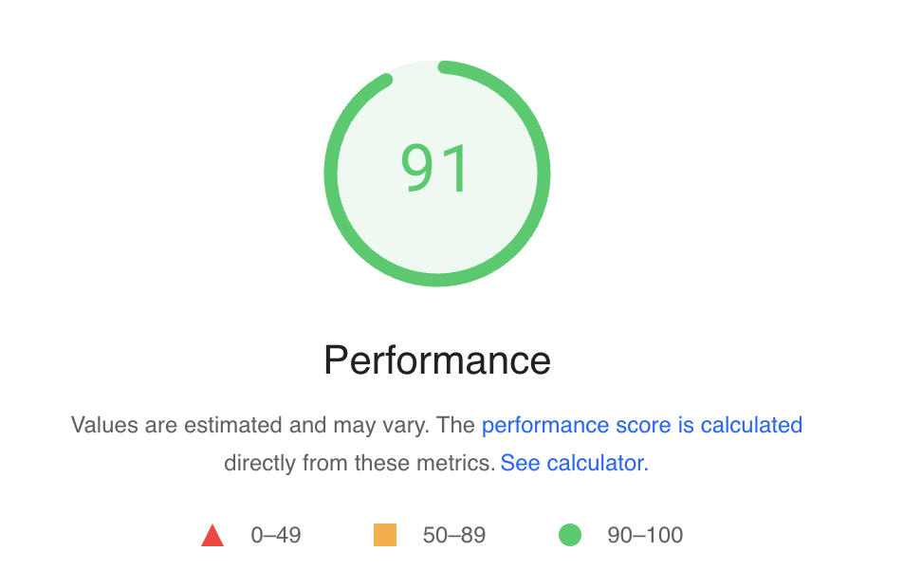Viewport: 903px width, 588px height.
Task: Click the Performance heading
Action: tap(437, 360)
